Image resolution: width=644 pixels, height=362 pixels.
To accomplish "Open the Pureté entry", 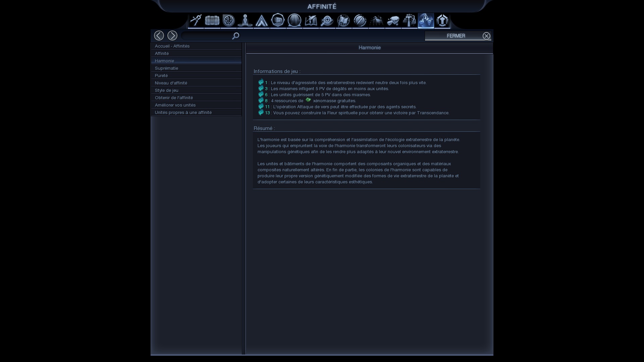I will pyautogui.click(x=196, y=75).
